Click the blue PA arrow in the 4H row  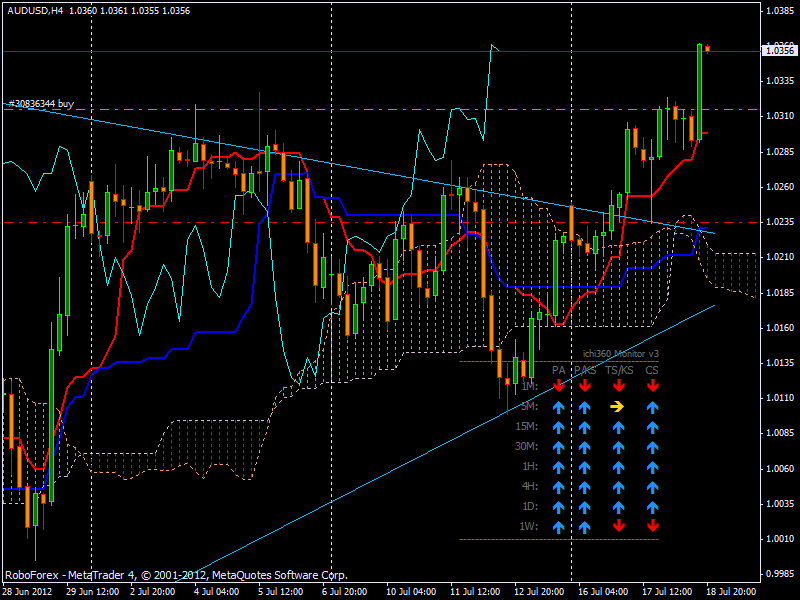click(559, 486)
